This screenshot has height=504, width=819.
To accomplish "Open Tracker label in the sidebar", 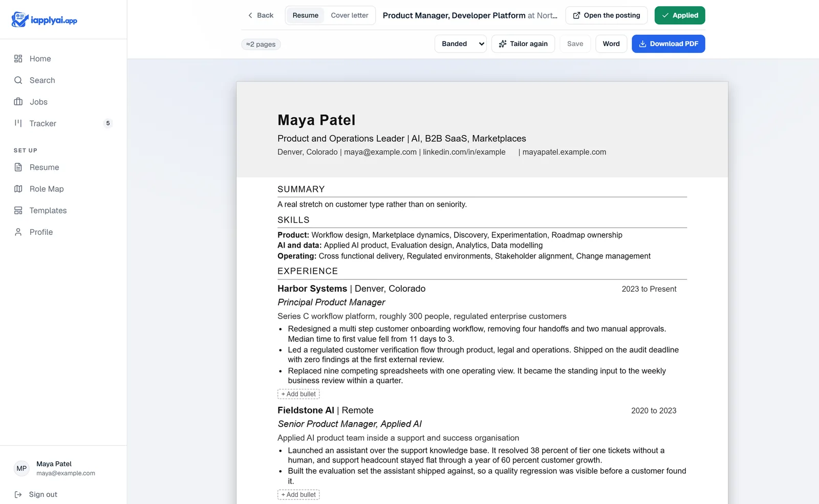I will pyautogui.click(x=43, y=123).
